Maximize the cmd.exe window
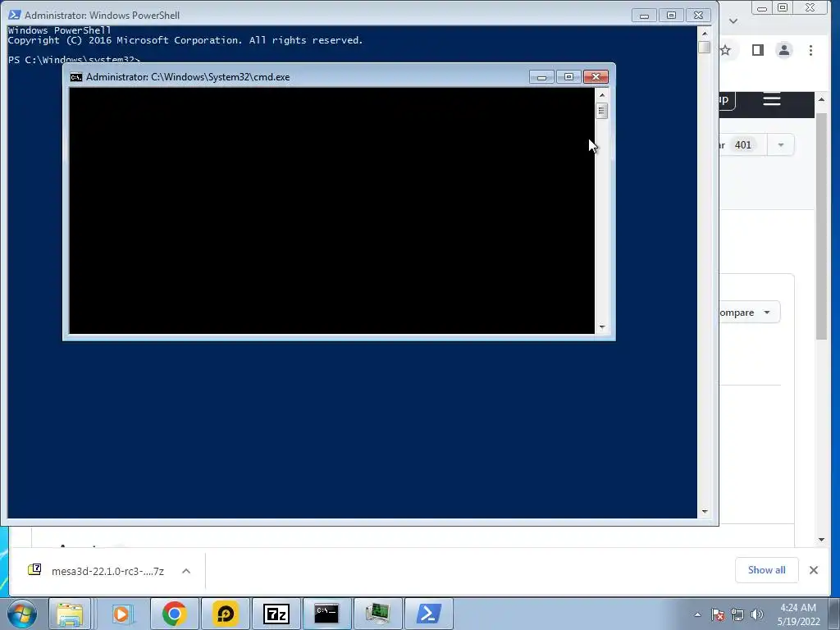 tap(569, 77)
